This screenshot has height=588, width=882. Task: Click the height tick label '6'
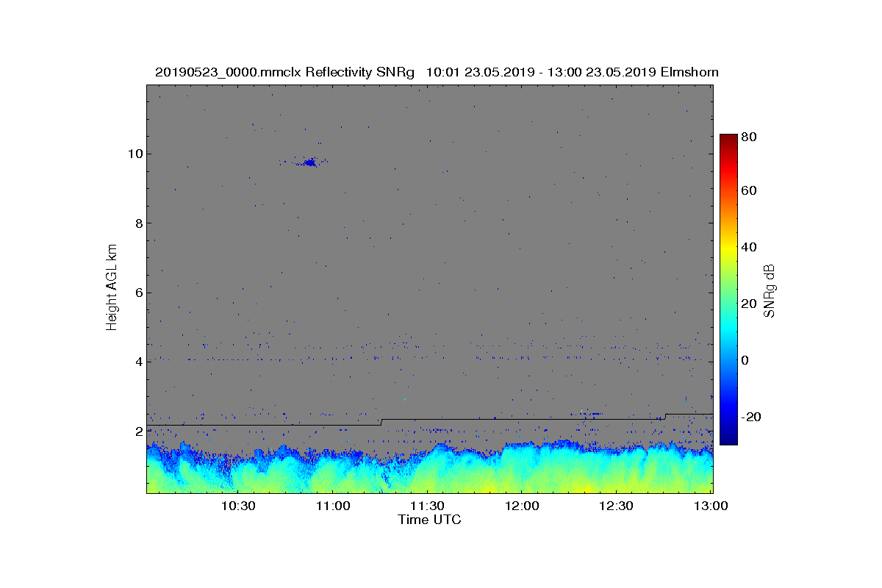(x=137, y=293)
